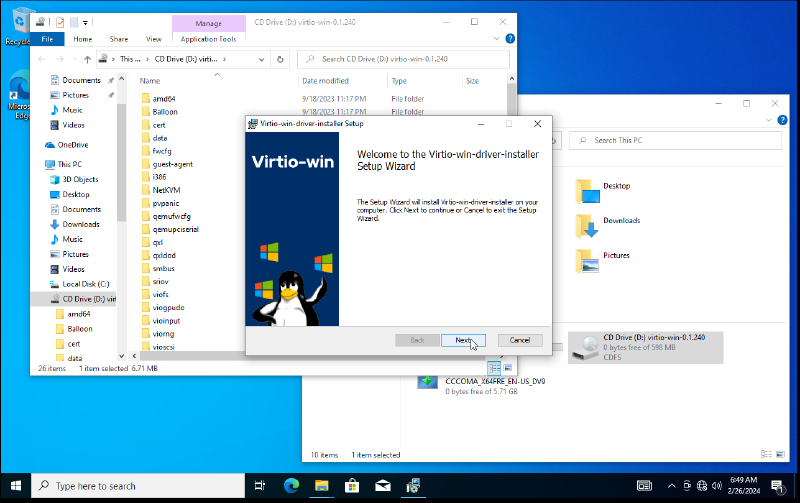Viewport: 800px width, 503px height.
Task: Select the pvpanic folder
Action: click(x=166, y=204)
